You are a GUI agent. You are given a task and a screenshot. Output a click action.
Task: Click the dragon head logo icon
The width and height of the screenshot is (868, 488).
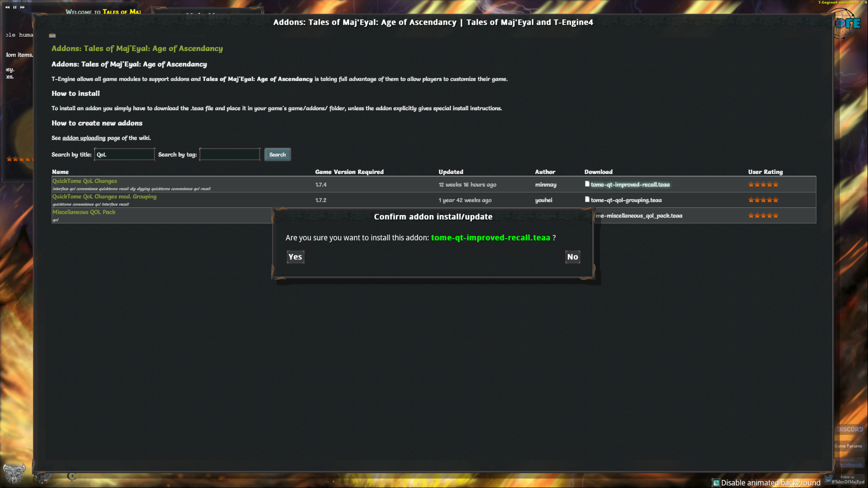(x=14, y=473)
